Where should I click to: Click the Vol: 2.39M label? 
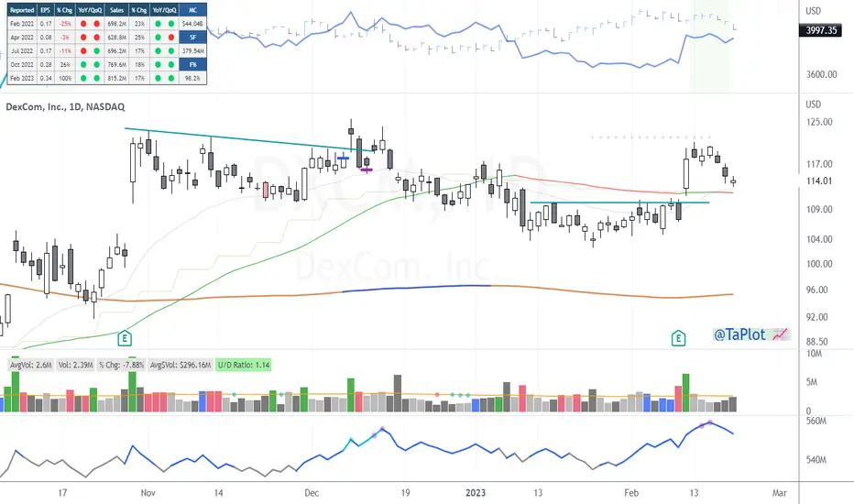pyautogui.click(x=75, y=365)
